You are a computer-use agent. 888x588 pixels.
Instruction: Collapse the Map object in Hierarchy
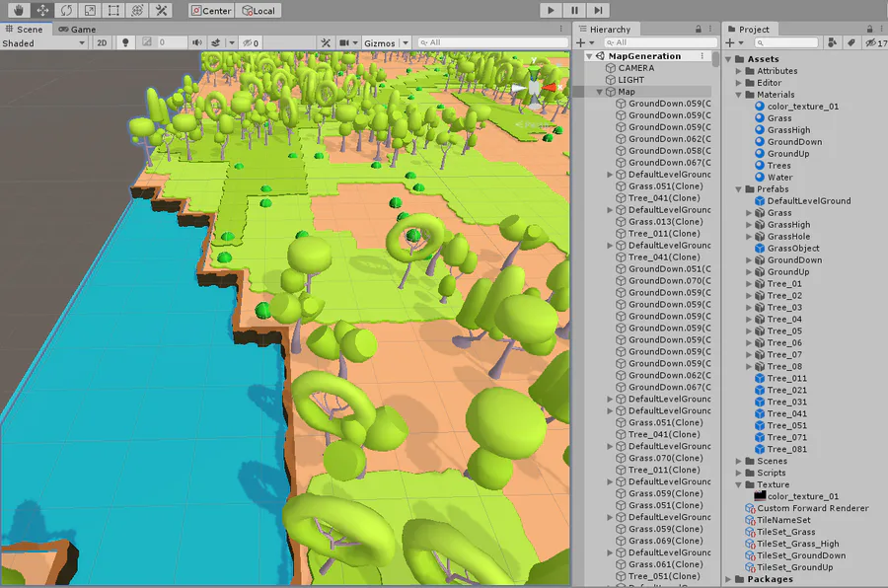(x=599, y=92)
